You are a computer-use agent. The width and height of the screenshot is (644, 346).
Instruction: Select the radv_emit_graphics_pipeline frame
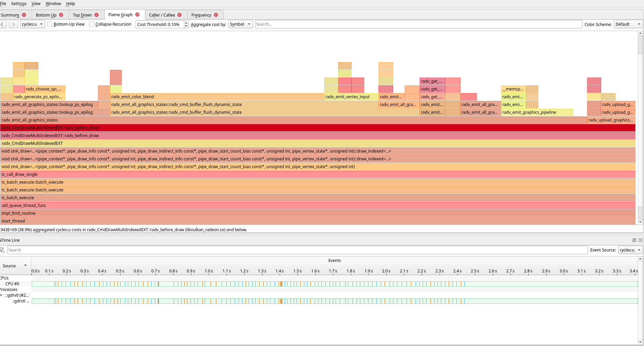537,112
